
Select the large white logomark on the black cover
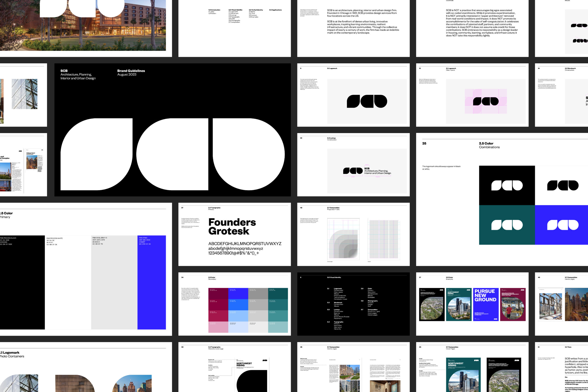click(x=172, y=154)
